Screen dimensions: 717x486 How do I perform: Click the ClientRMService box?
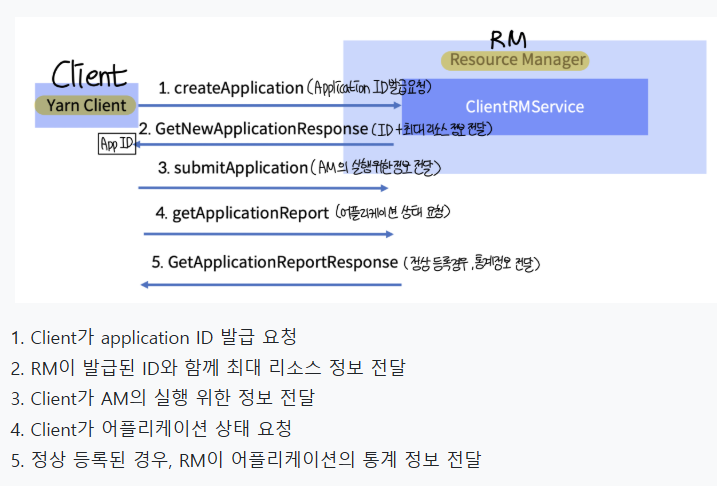[x=524, y=107]
